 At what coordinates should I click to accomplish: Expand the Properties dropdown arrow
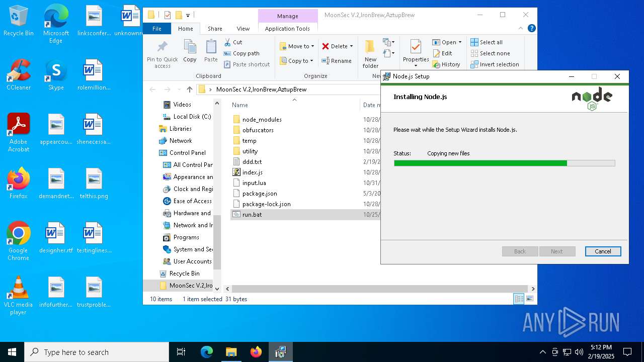[x=416, y=66]
